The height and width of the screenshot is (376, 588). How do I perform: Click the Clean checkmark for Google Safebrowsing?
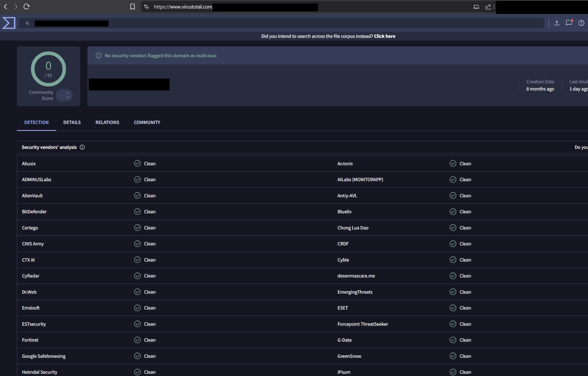[137, 356]
